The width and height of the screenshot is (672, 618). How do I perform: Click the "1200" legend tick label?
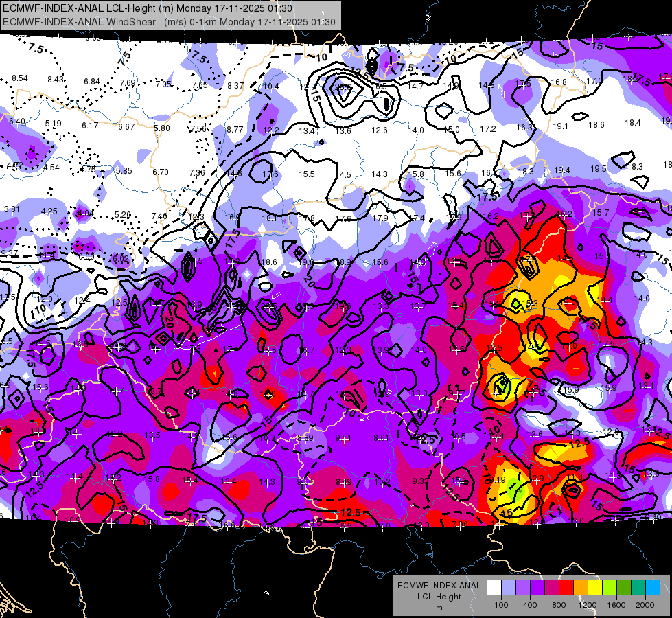[587, 605]
